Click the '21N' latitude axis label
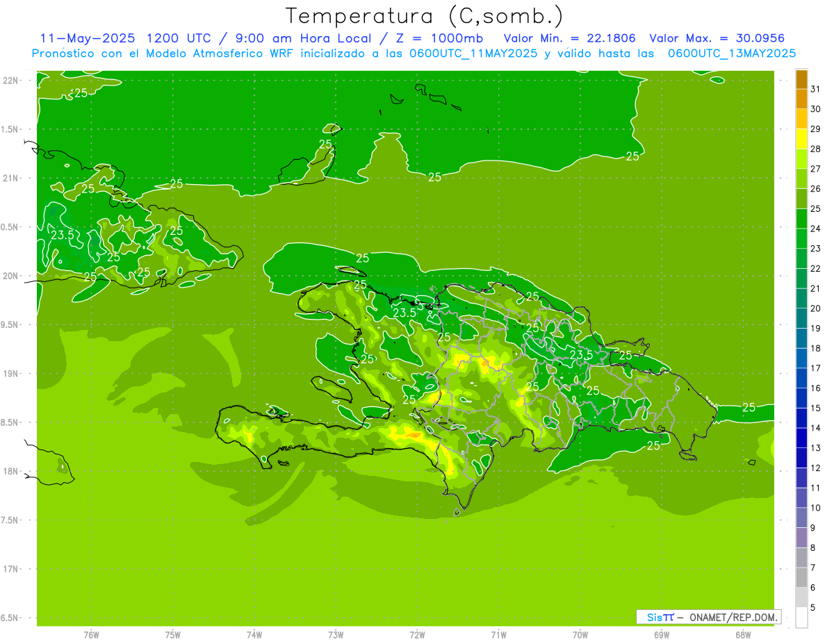 [12, 179]
